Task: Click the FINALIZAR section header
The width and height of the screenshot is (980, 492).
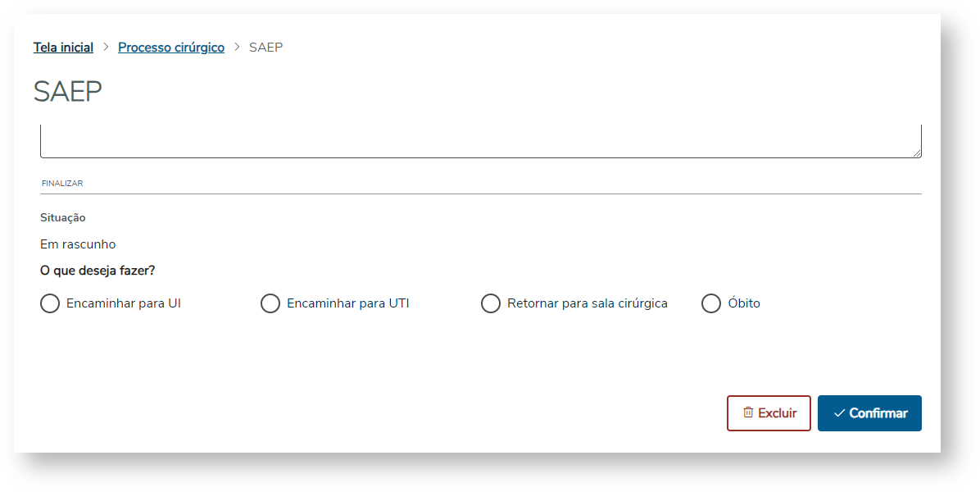Action: [62, 184]
